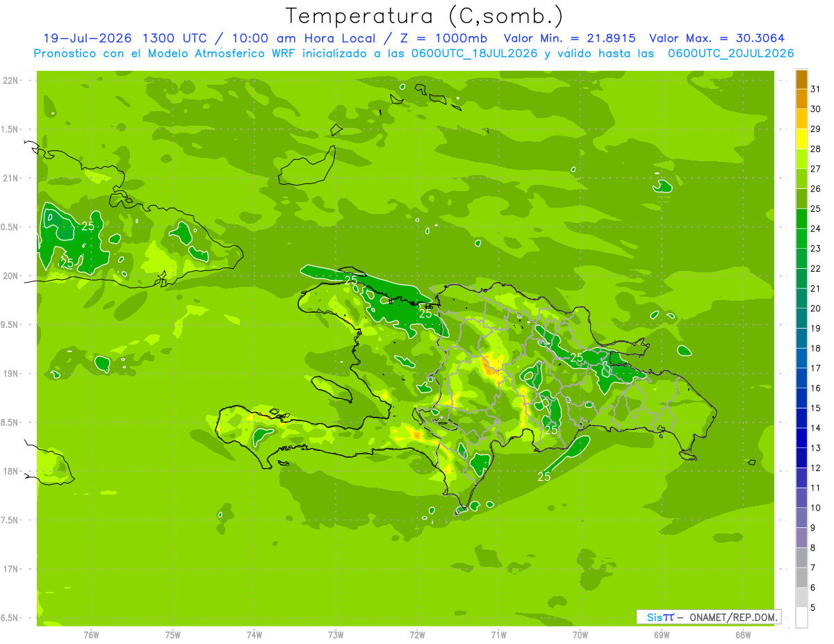Click the 17N latitude label

pyautogui.click(x=11, y=569)
